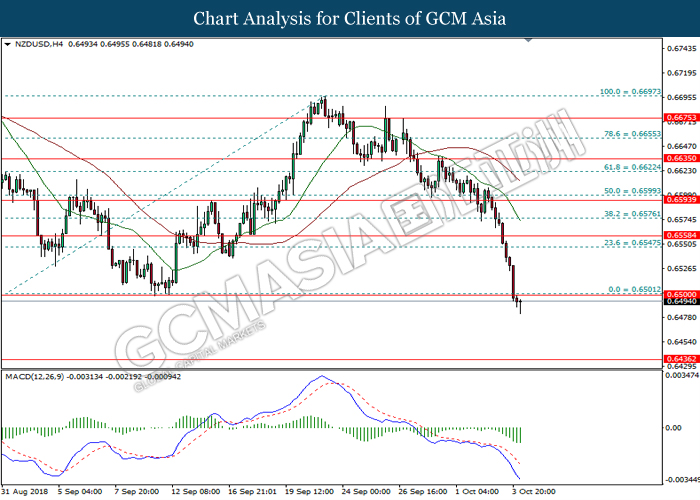Viewport: 700px width, 500px height.
Task: Select the 0.64362 red price label
Action: [681, 359]
